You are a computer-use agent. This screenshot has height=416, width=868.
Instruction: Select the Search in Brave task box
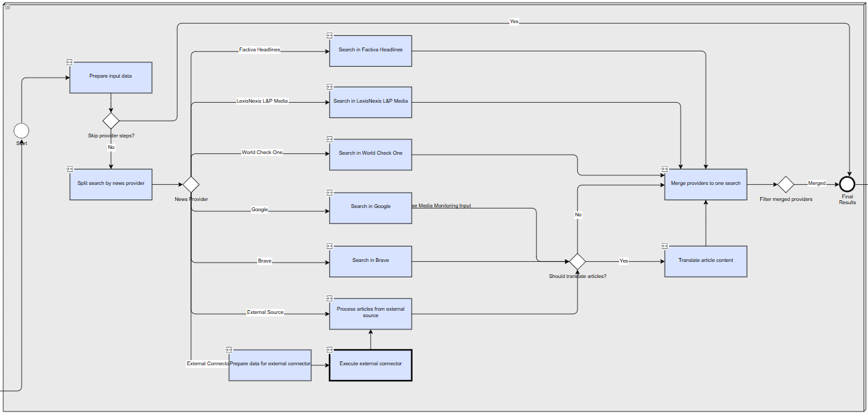[x=371, y=261]
